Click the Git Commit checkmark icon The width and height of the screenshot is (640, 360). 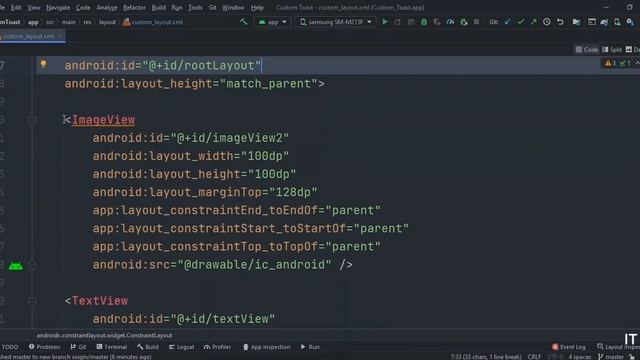520,22
